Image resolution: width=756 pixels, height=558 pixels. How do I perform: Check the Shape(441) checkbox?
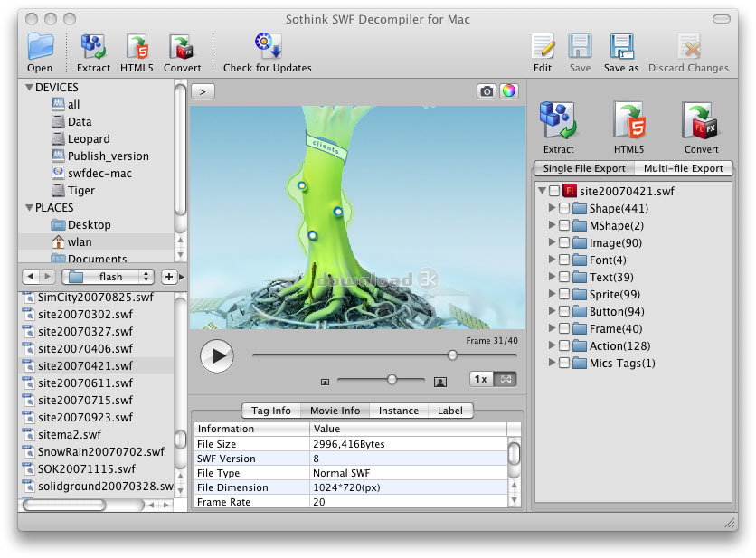point(564,208)
